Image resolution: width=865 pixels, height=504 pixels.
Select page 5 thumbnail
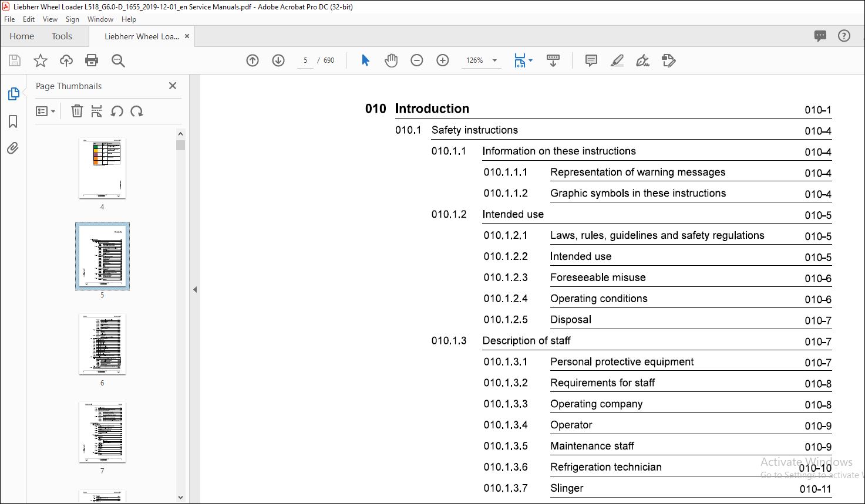tap(102, 256)
